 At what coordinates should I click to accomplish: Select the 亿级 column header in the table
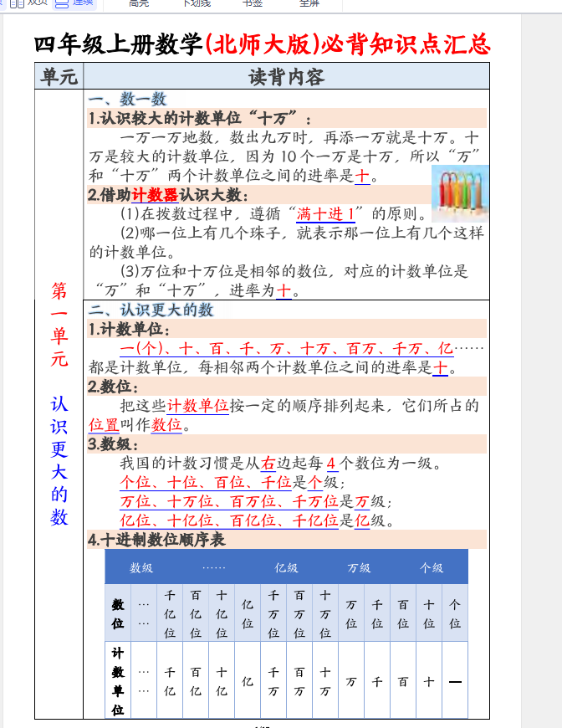tap(286, 567)
